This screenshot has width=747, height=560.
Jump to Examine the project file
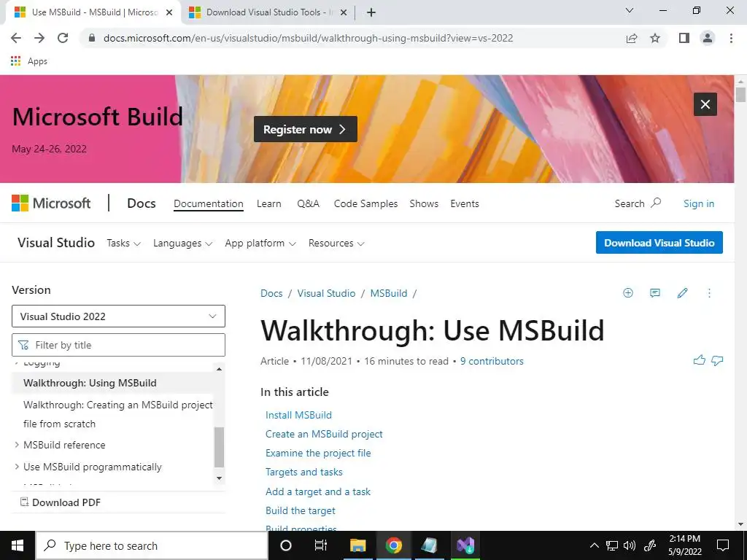318,454
